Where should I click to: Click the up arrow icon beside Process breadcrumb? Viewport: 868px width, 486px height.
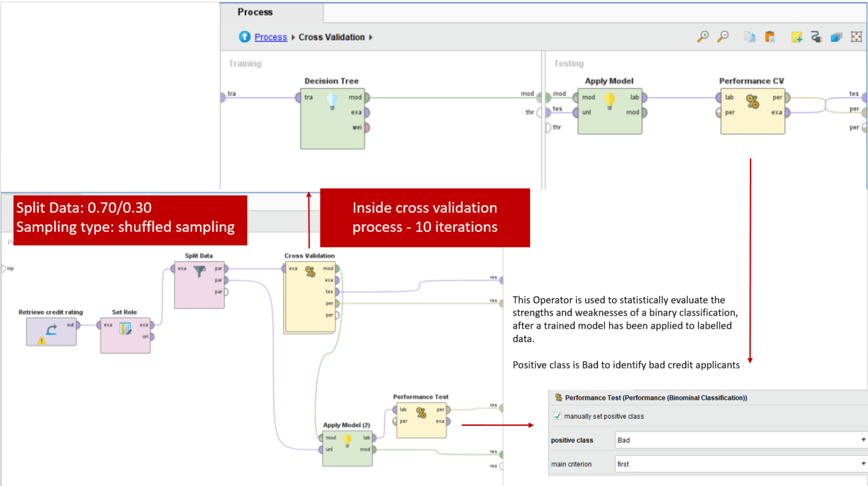(244, 37)
